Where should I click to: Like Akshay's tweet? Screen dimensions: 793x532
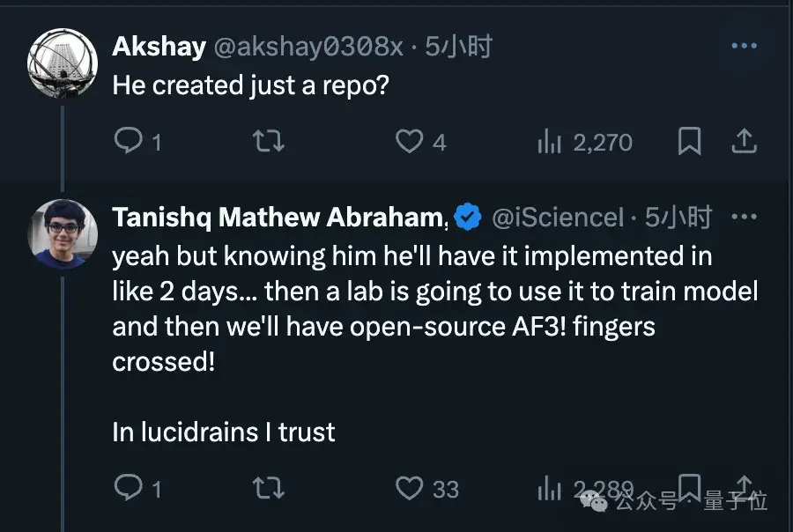(411, 141)
